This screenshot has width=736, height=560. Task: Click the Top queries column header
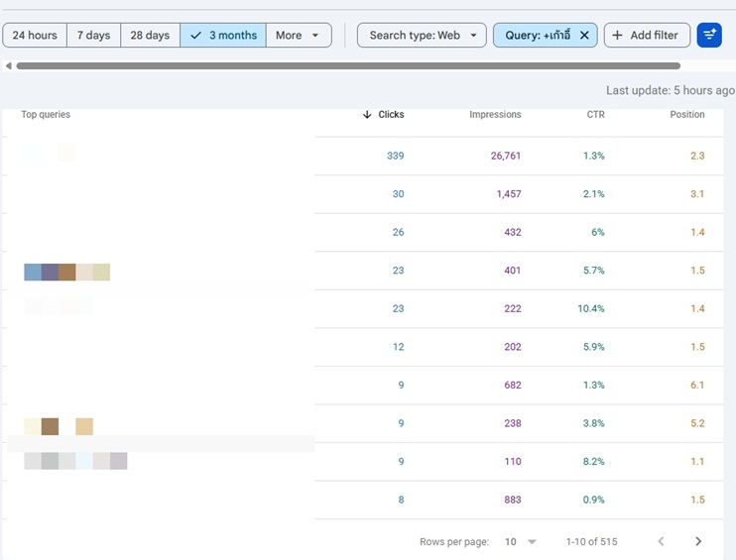46,114
